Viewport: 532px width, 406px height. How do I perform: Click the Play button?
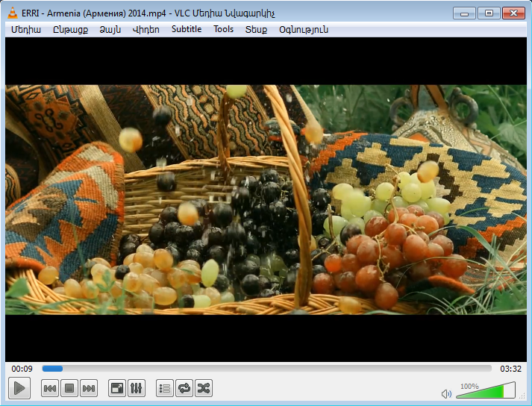19,388
